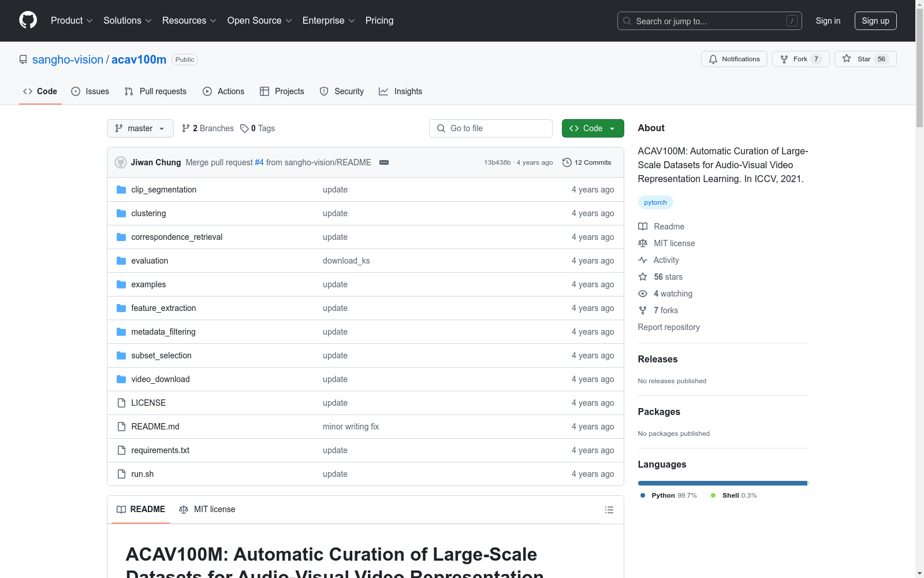The height and width of the screenshot is (578, 924).
Task: Click the MIT license scale icon in About
Action: coord(643,243)
